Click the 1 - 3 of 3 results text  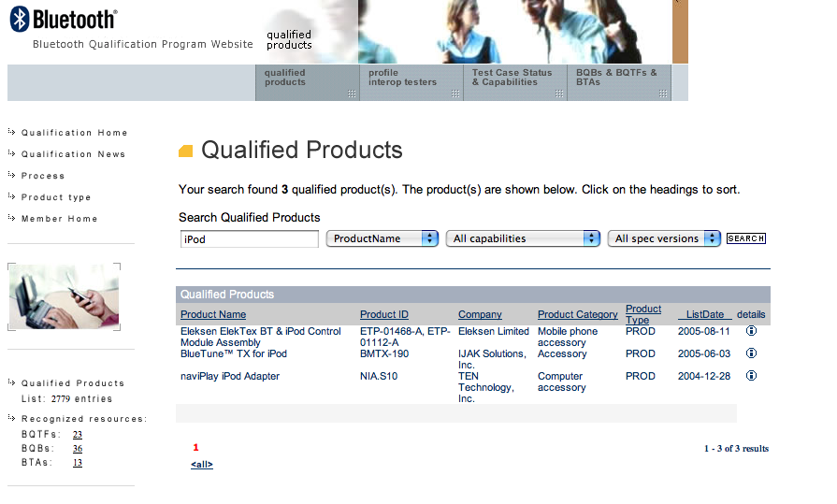tap(736, 449)
